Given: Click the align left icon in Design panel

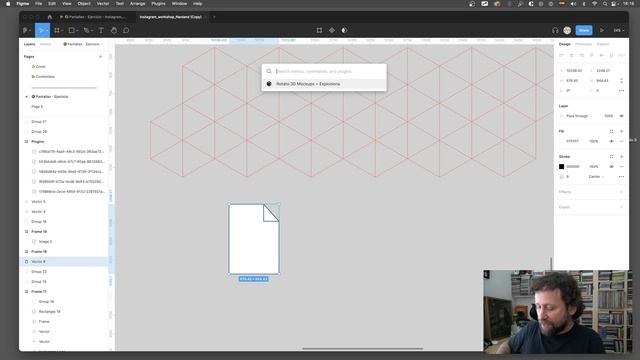Looking at the screenshot, I should pos(562,55).
